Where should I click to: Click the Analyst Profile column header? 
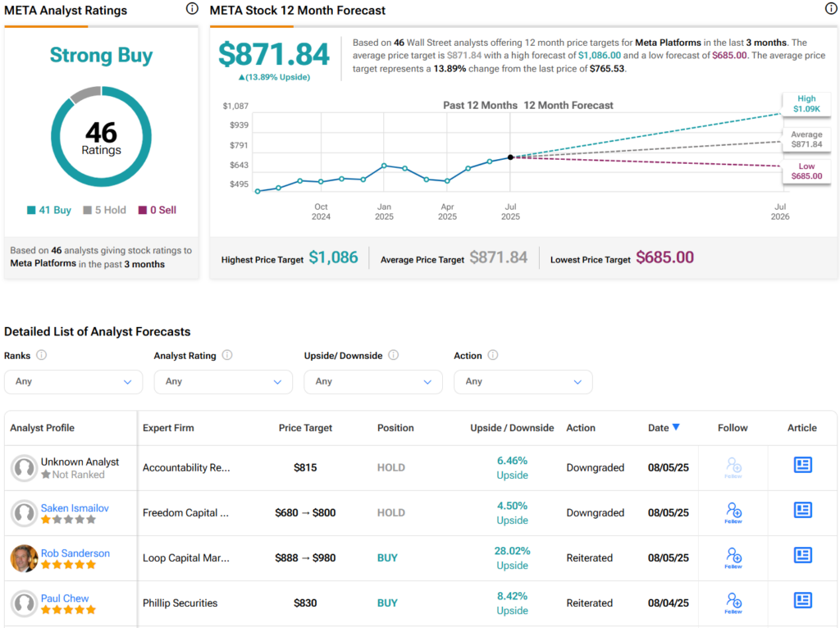43,428
